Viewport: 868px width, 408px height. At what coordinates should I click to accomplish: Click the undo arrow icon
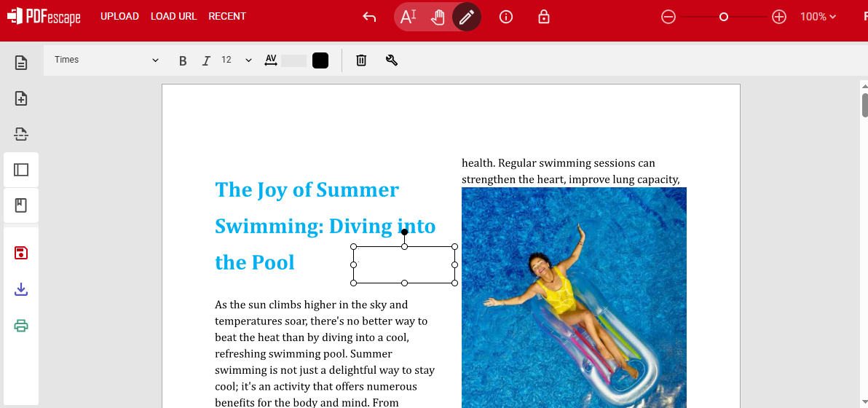[x=369, y=17]
